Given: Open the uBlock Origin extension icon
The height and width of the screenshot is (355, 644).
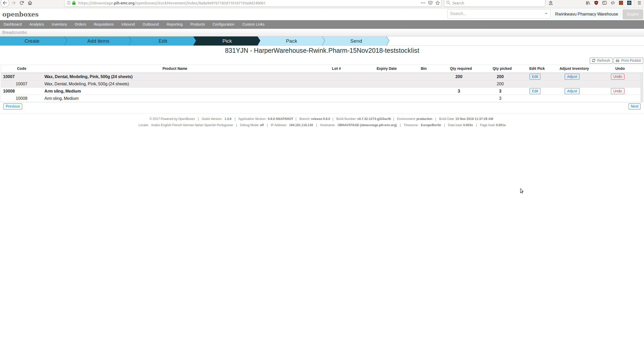Looking at the screenshot, I should 596,3.
